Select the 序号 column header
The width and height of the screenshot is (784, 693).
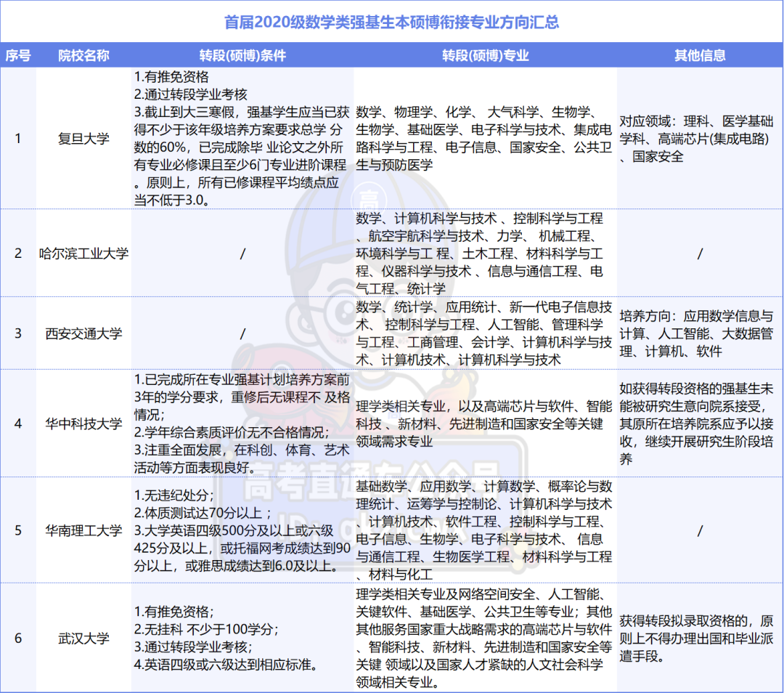(x=18, y=55)
